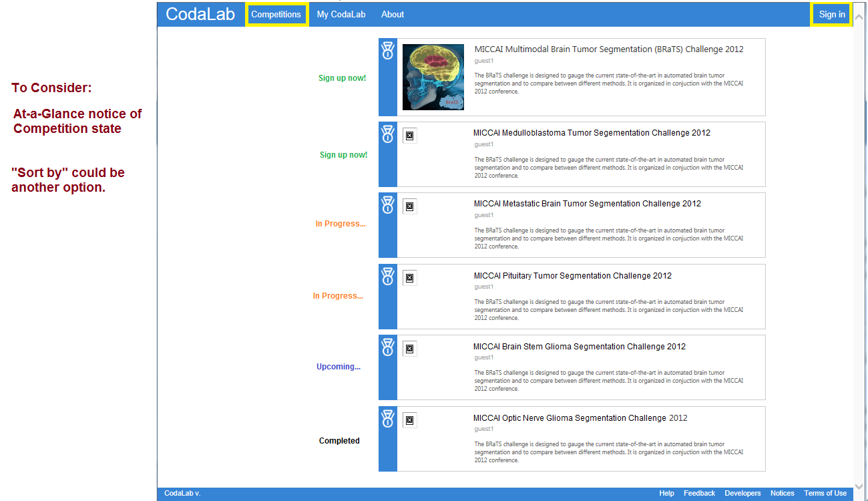
Task: Open Feedback link in footer
Action: [x=699, y=494]
